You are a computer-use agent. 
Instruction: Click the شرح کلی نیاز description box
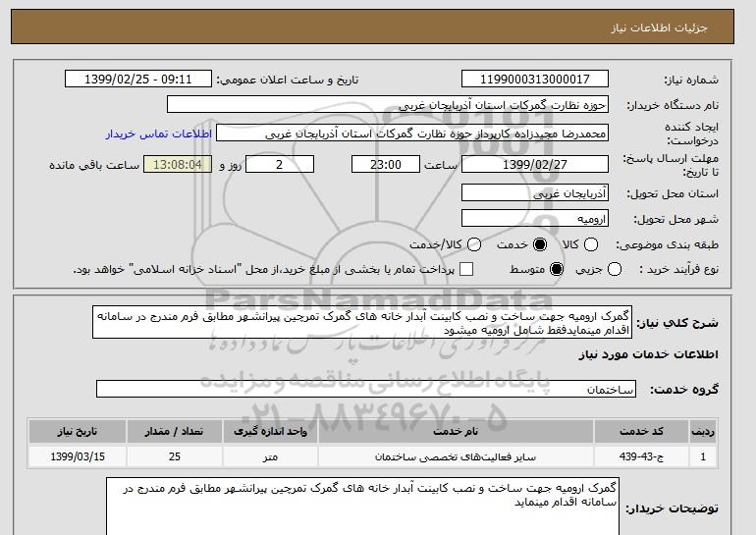point(362,322)
